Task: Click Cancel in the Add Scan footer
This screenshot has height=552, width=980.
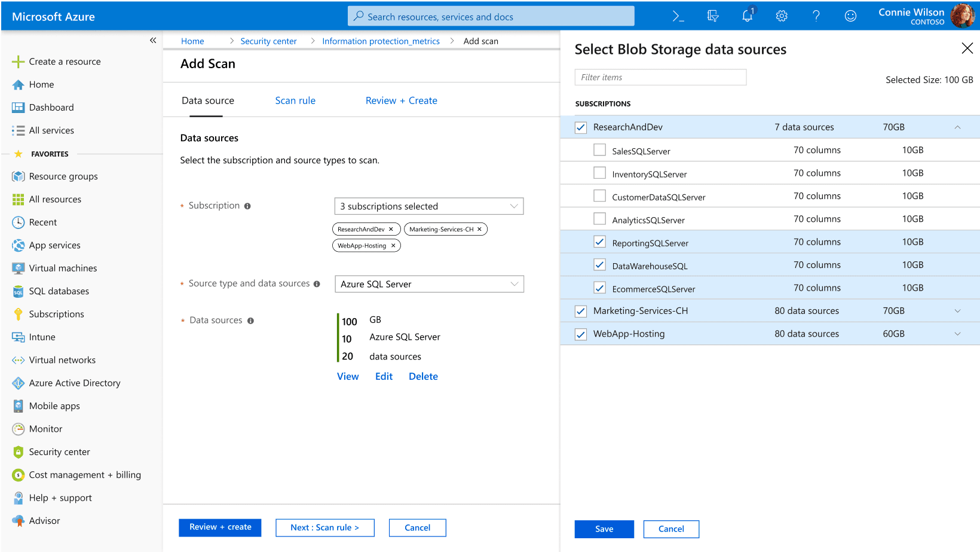Action: pyautogui.click(x=417, y=527)
